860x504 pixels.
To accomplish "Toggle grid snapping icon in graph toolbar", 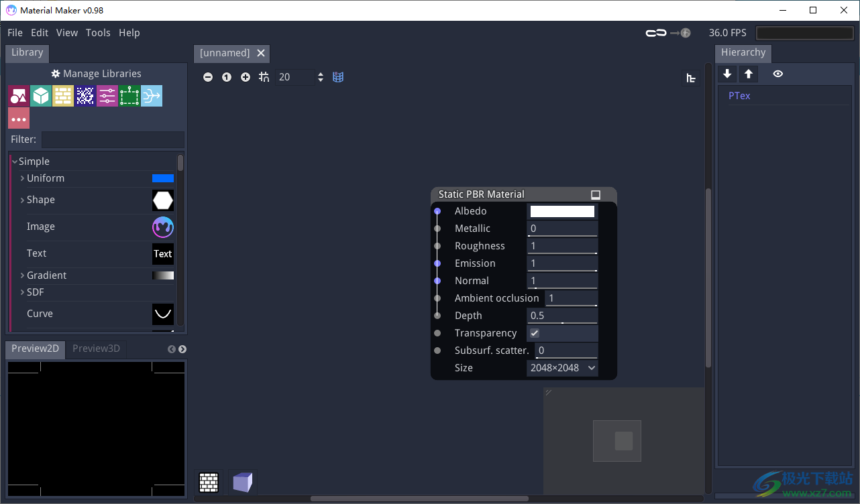I will [264, 77].
